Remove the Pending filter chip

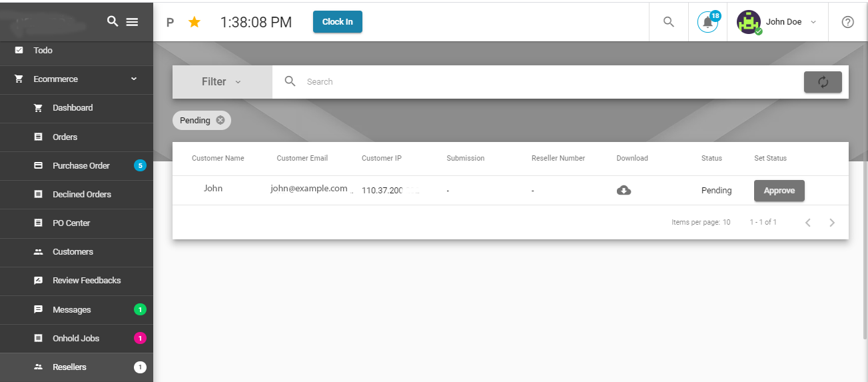click(220, 121)
